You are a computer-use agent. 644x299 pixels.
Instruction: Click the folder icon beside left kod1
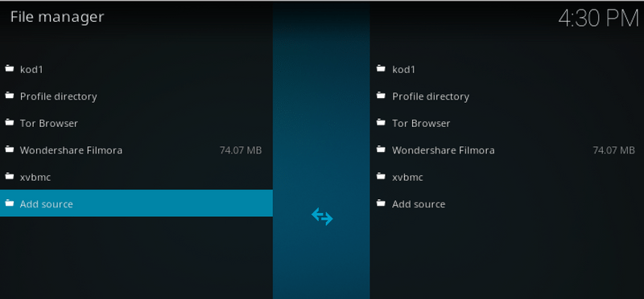(x=10, y=68)
